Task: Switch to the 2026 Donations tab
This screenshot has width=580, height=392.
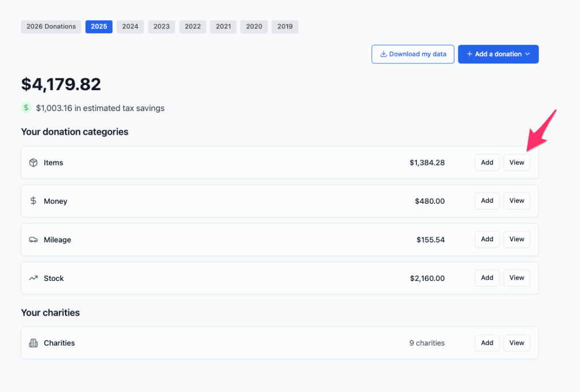Action: pos(51,27)
